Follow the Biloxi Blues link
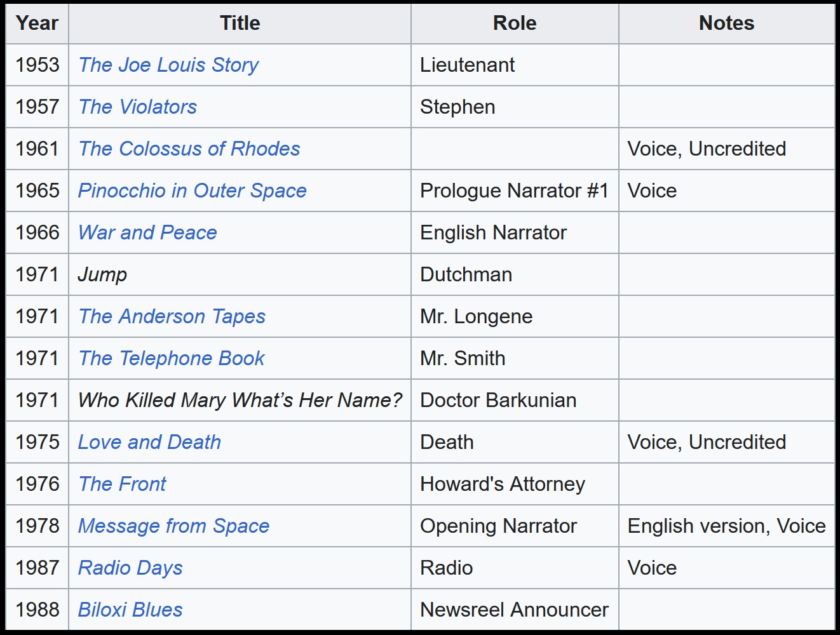Image resolution: width=840 pixels, height=635 pixels. click(x=130, y=610)
